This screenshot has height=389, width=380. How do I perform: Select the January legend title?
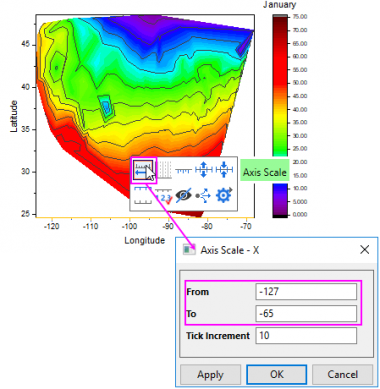[279, 5]
